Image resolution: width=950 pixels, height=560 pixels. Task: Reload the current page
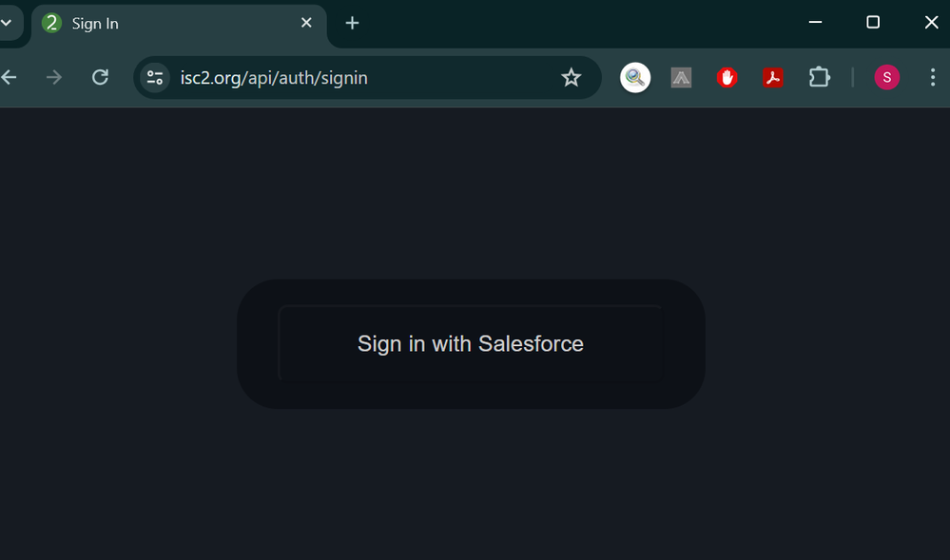(100, 77)
